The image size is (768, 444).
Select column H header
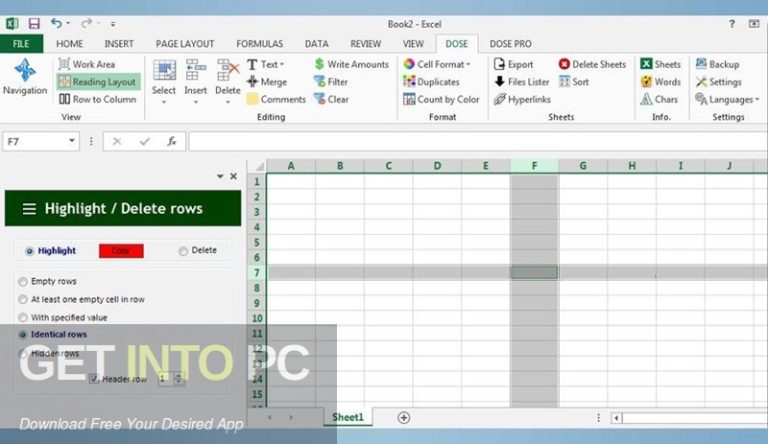click(x=632, y=166)
